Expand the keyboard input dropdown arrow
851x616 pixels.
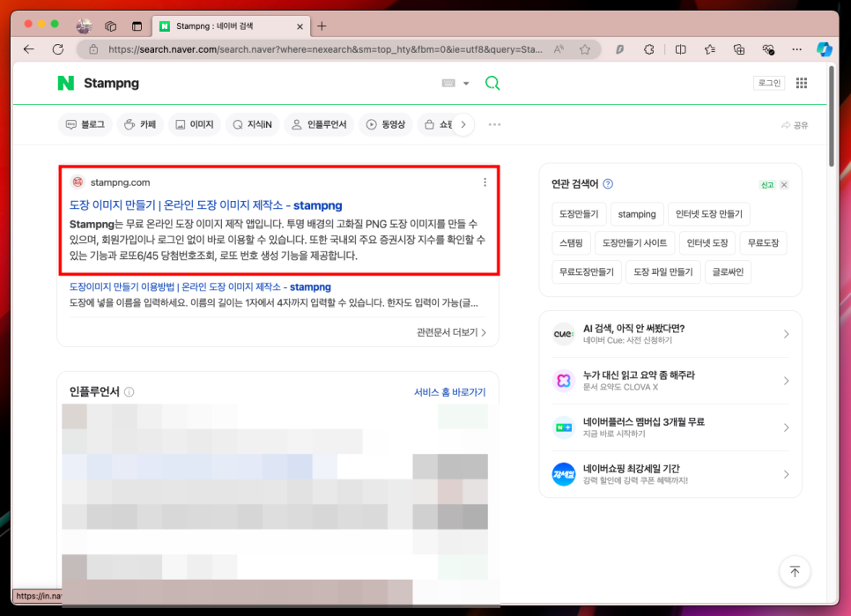pyautogui.click(x=466, y=83)
